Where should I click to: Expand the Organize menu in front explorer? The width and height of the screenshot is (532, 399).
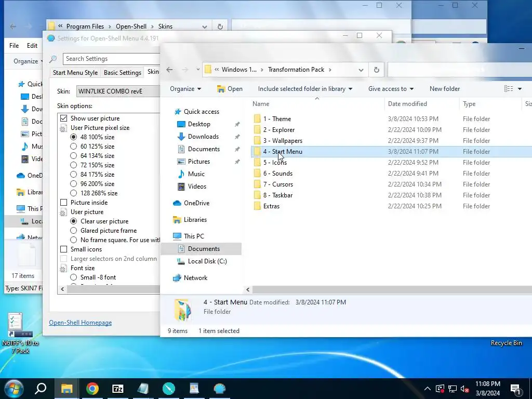[x=185, y=89]
